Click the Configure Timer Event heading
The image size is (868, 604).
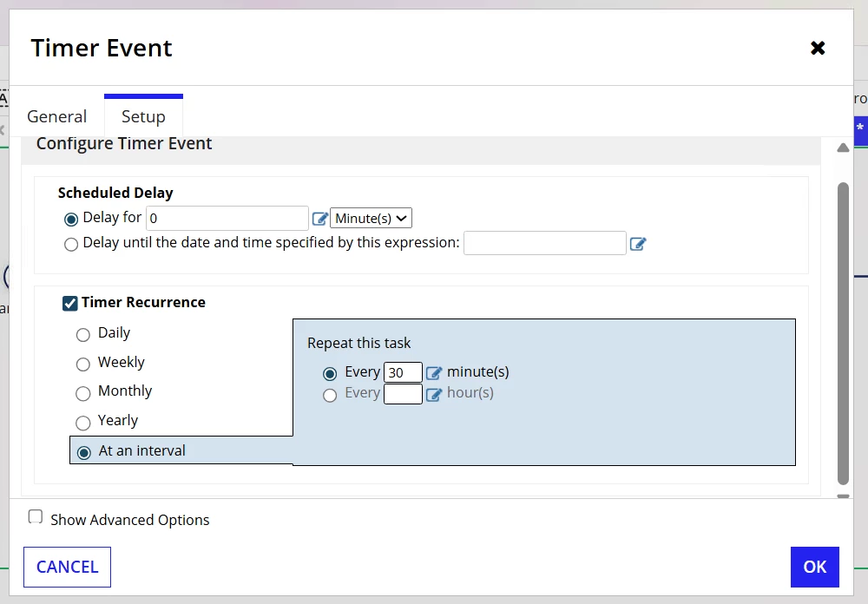point(124,143)
